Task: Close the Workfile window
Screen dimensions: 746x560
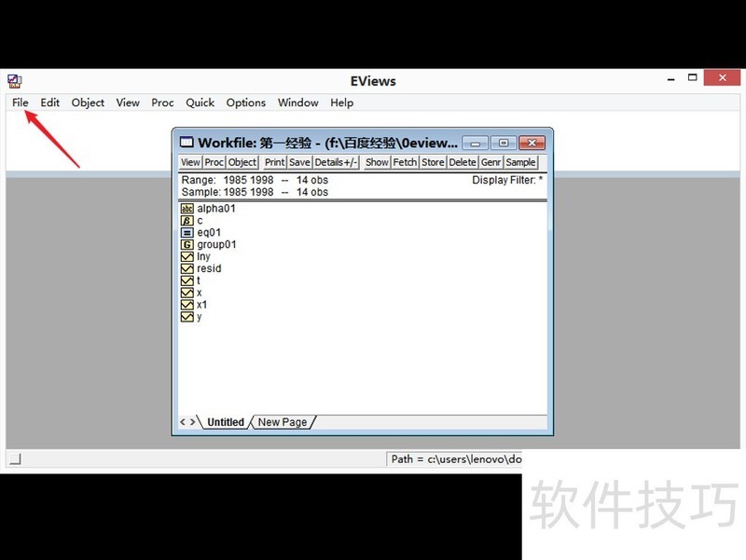Action: click(532, 143)
